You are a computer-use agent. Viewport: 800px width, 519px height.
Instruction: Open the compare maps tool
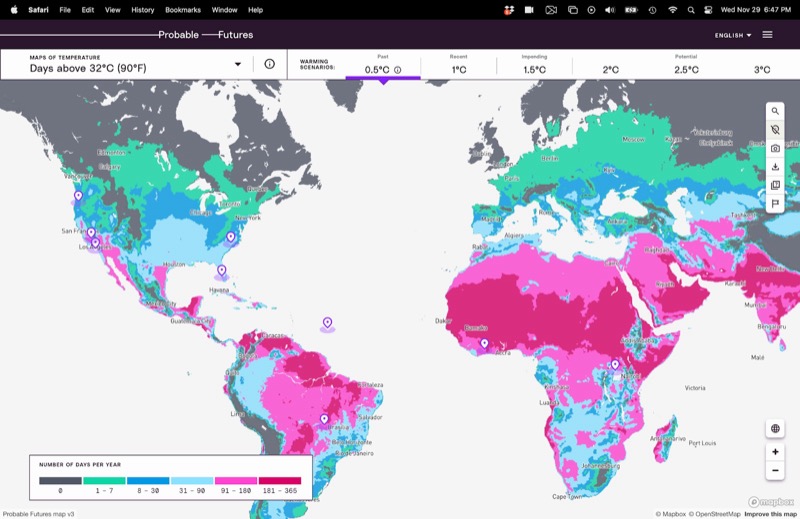coord(775,185)
